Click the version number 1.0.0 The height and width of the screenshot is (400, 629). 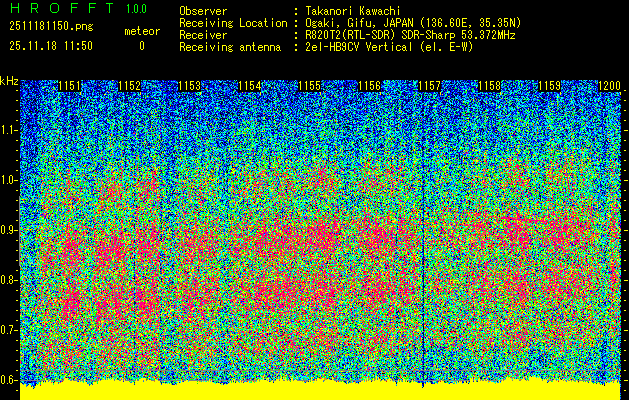pos(135,9)
